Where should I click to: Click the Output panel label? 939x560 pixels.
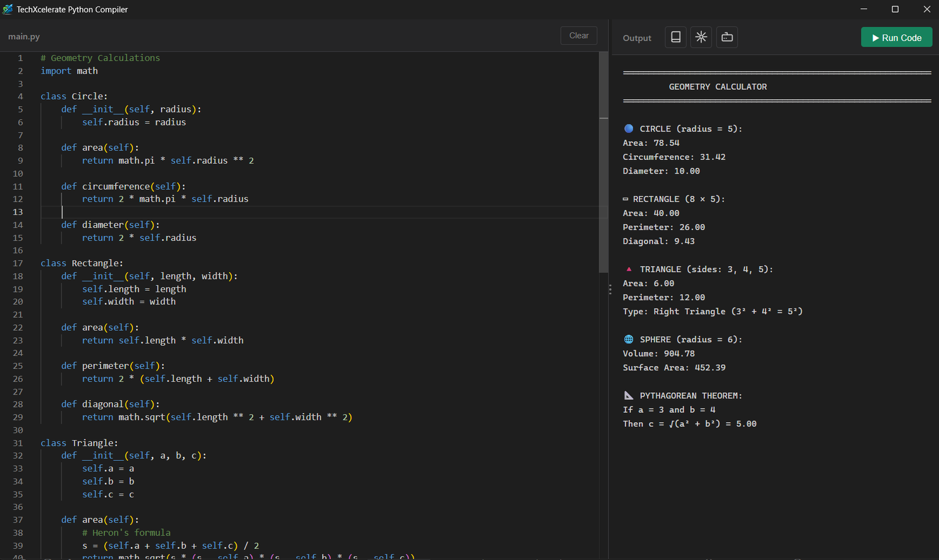pyautogui.click(x=637, y=38)
